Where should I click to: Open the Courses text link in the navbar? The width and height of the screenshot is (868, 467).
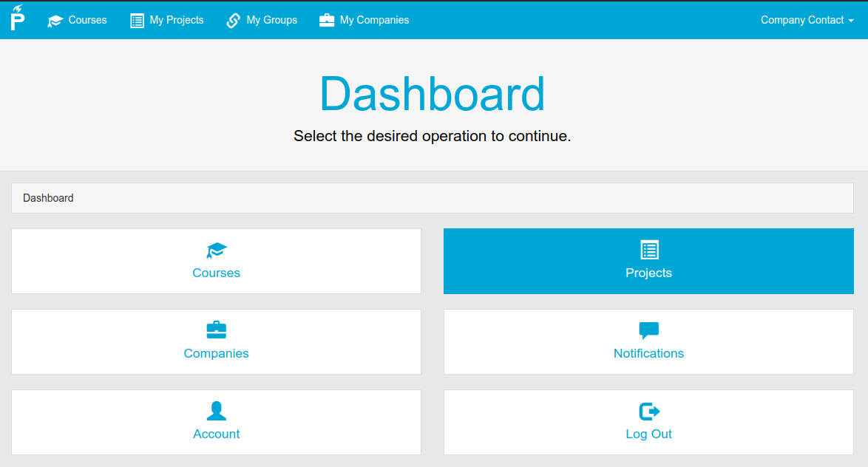(88, 21)
